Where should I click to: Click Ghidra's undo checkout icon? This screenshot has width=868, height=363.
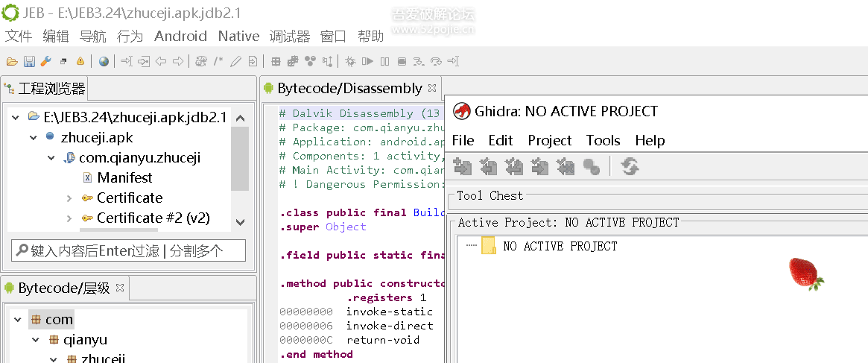566,165
